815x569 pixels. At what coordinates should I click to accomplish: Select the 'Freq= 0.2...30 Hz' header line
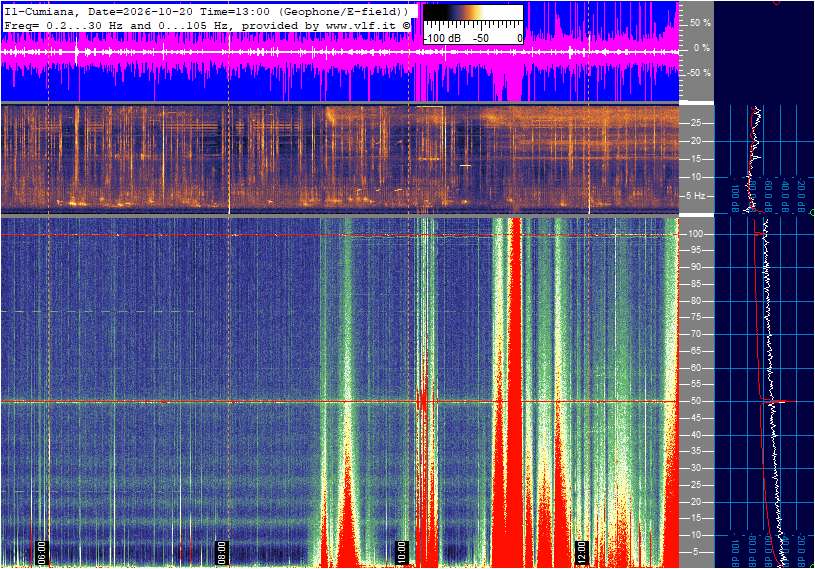tap(207, 25)
